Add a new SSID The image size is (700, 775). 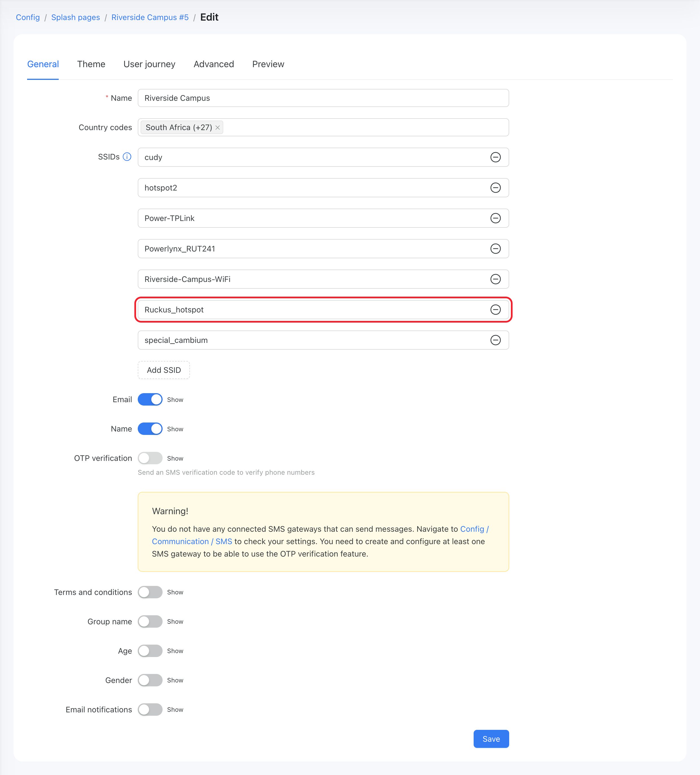click(164, 370)
